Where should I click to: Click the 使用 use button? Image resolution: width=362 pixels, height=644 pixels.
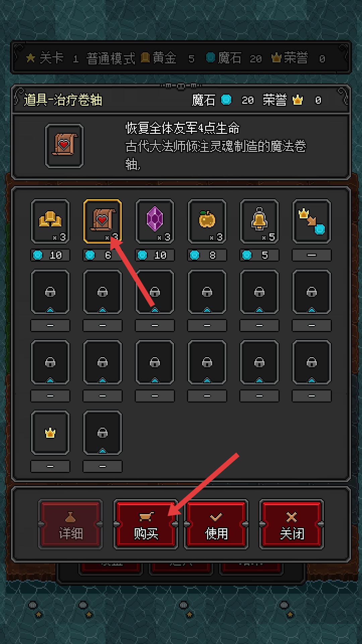click(x=216, y=524)
